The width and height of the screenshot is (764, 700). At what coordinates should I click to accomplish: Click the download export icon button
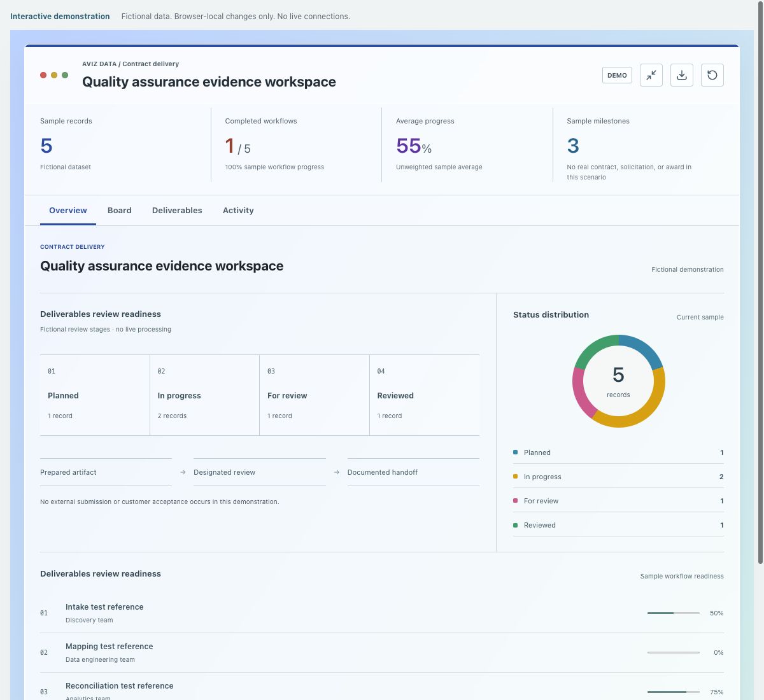coord(682,75)
